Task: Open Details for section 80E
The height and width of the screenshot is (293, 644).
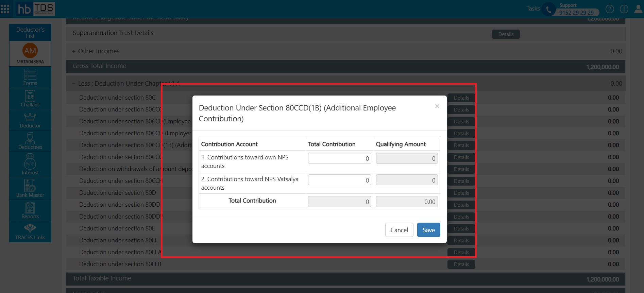Action: coord(461,229)
